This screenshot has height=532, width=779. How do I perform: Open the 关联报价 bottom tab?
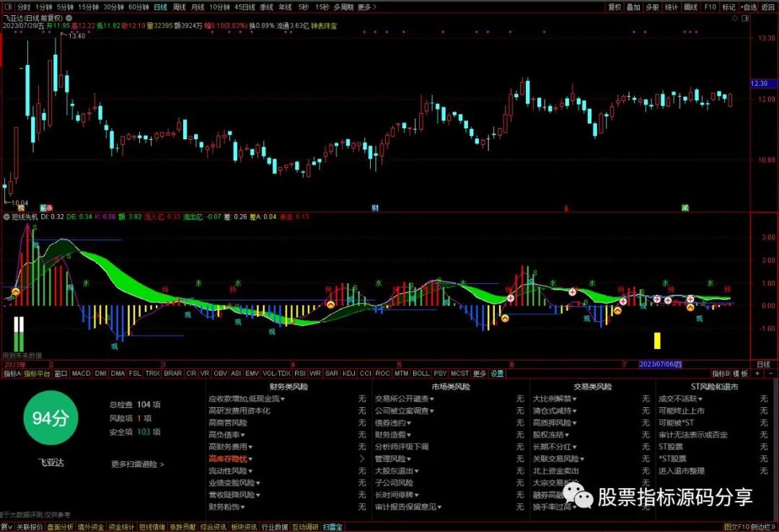pyautogui.click(x=30, y=527)
